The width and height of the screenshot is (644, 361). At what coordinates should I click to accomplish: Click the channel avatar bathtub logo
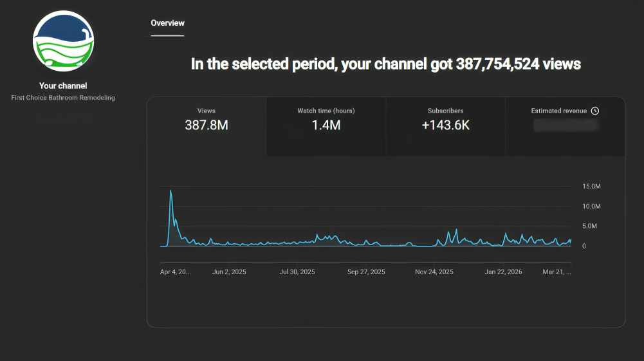[x=63, y=42]
